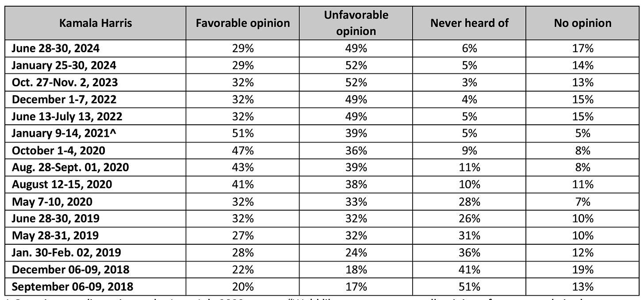Select the 19% no-opinion value for December 2018
Image resolution: width=644 pixels, height=300 pixels.
pos(583,269)
